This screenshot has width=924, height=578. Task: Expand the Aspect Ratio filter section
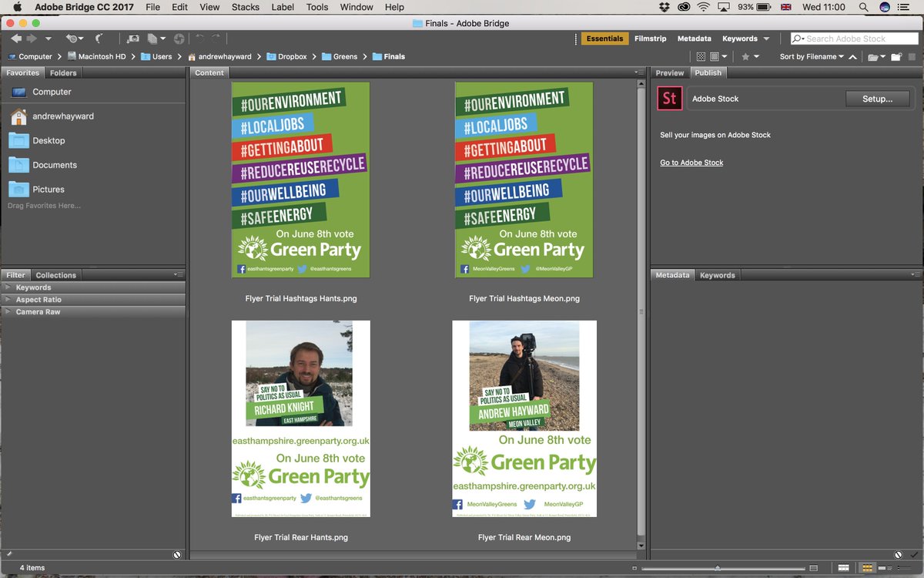click(92, 300)
